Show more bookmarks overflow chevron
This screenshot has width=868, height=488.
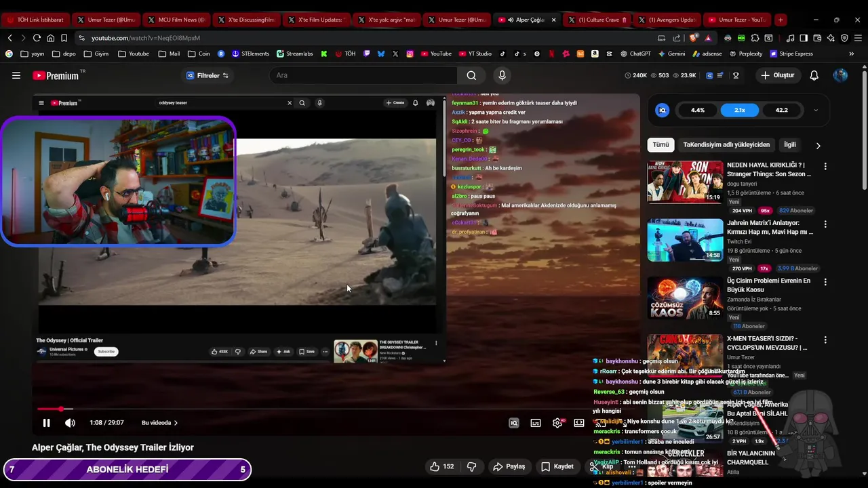tap(852, 54)
